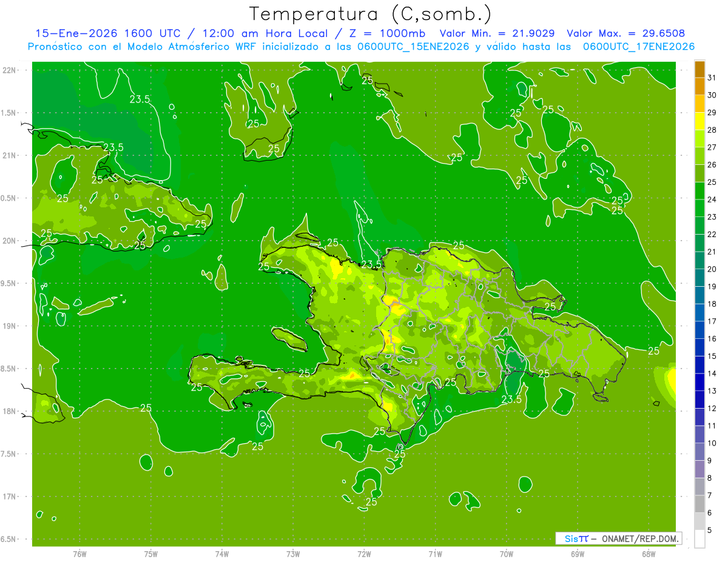Select 'Valor Min. = 21.9029' text

[498, 33]
